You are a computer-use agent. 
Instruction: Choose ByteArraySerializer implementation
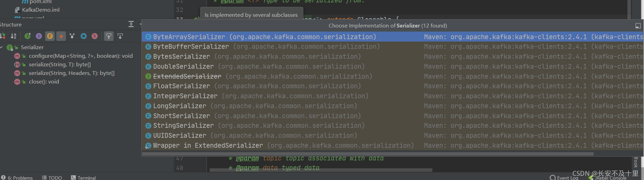point(392,37)
